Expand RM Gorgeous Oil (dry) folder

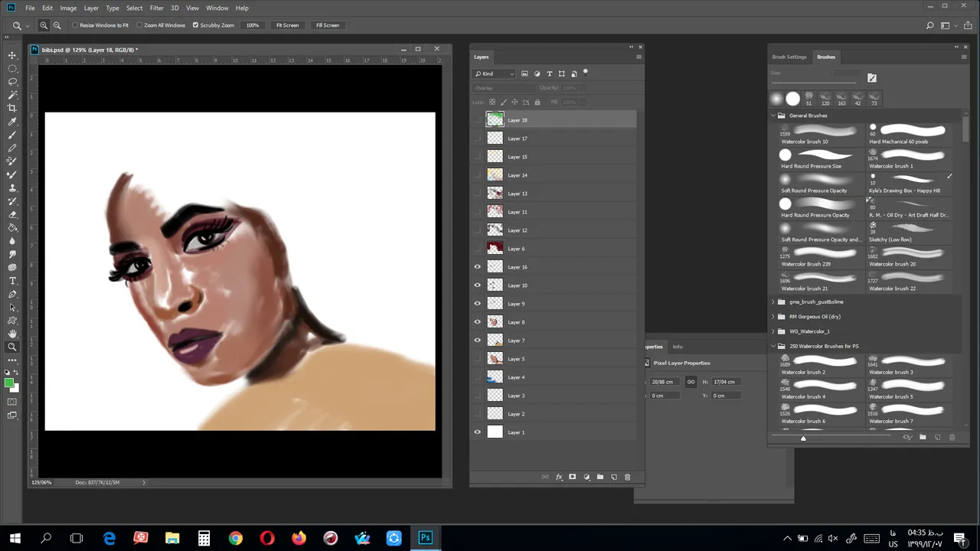point(773,317)
